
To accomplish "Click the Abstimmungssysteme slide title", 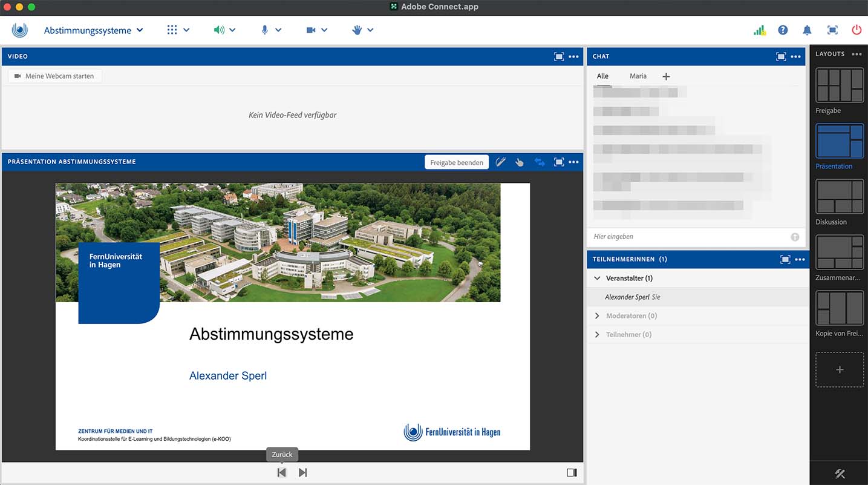I will click(x=271, y=334).
